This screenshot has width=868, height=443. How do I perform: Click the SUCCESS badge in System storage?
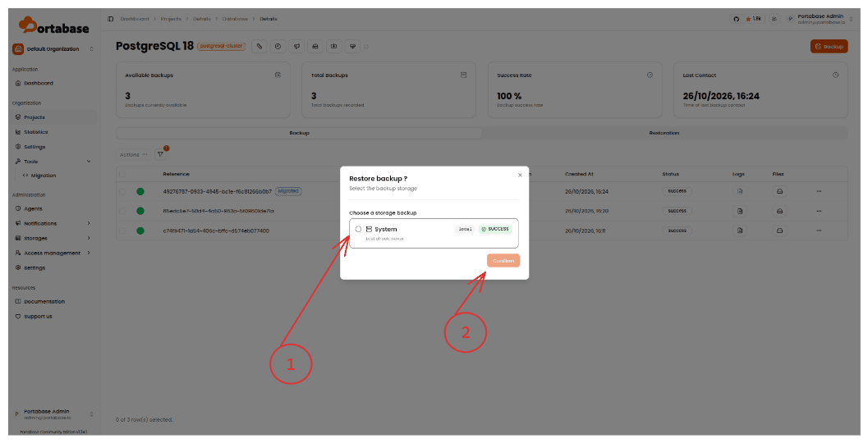coord(495,229)
